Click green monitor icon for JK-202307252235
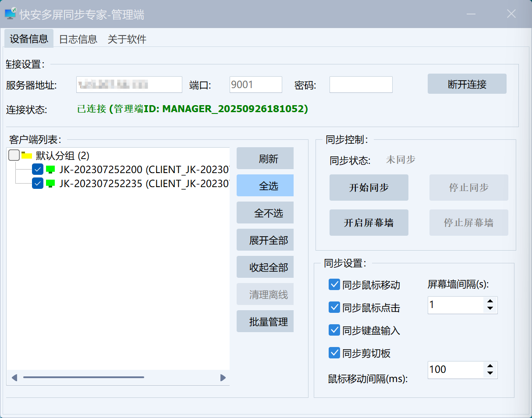This screenshot has width=532, height=418. point(51,184)
